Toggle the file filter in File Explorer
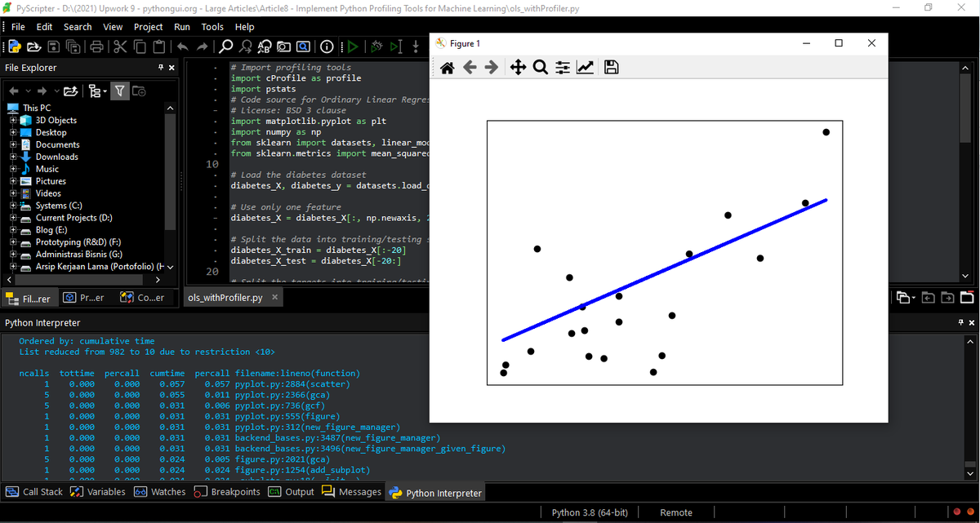Viewport: 980px width, 523px height. pos(119,91)
